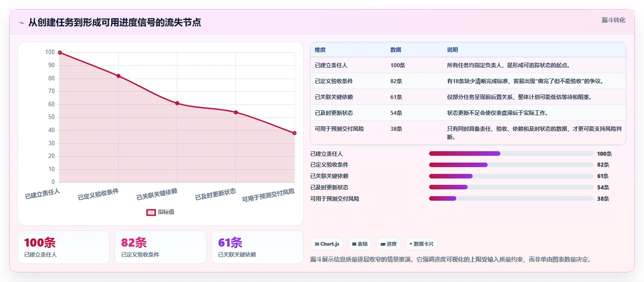The image size is (644, 282).
Task: Click the chart data point for 已关联关键依赖
Action: pos(177,103)
